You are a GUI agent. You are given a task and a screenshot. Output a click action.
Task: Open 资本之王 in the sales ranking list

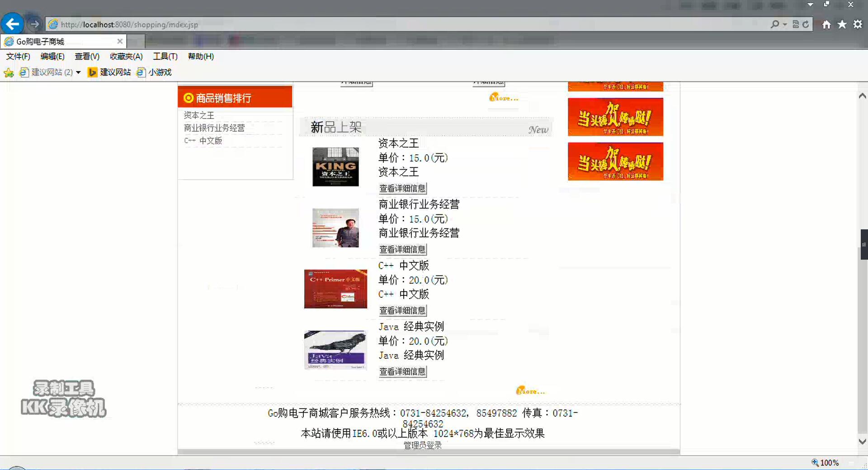click(x=199, y=115)
